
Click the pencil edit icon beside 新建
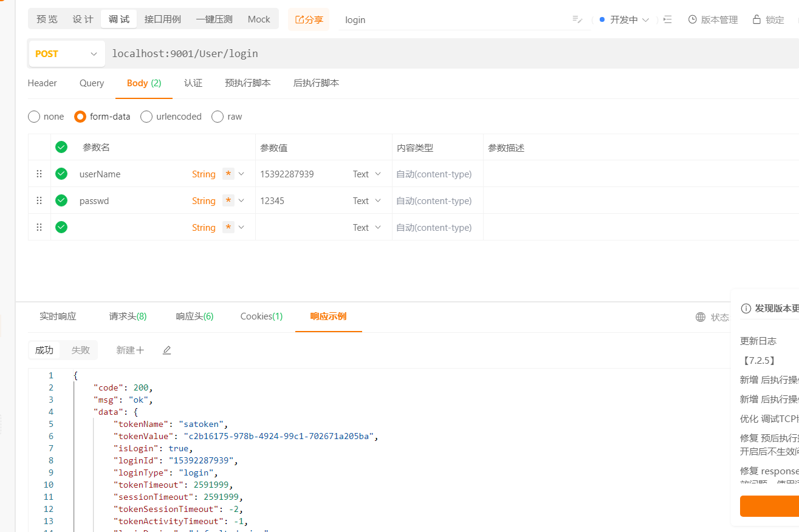pyautogui.click(x=167, y=350)
